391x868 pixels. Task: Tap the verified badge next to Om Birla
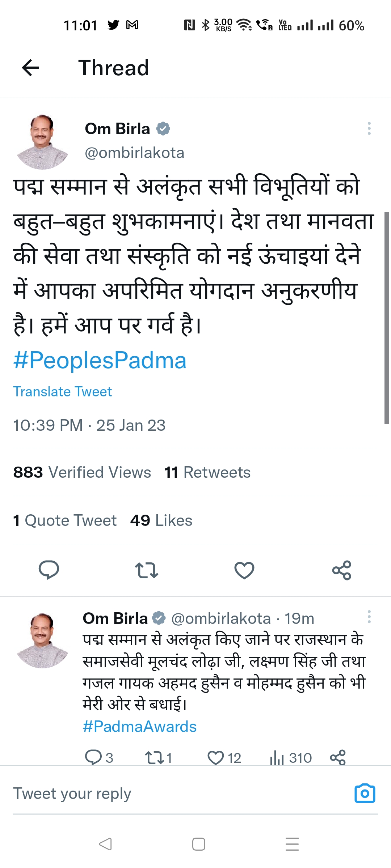point(164,128)
